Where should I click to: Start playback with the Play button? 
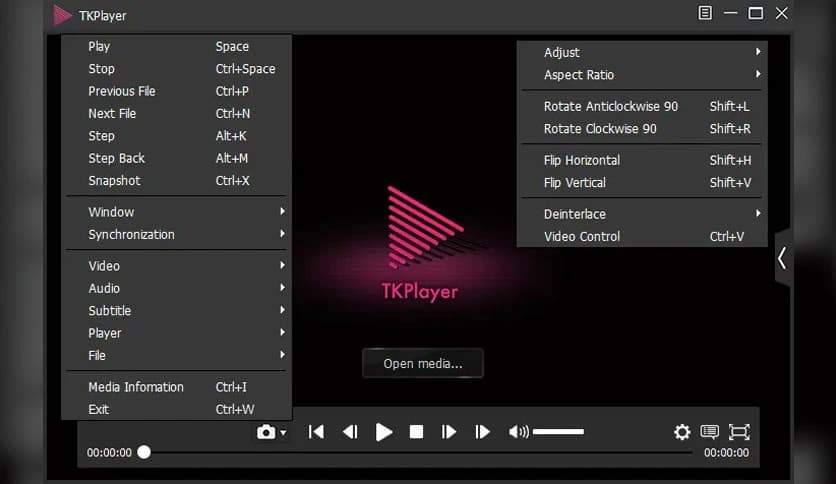(x=384, y=432)
